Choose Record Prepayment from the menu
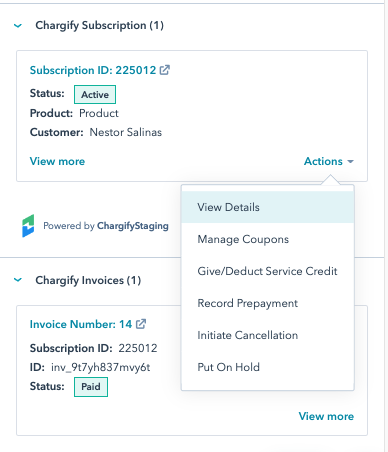 coord(267,303)
